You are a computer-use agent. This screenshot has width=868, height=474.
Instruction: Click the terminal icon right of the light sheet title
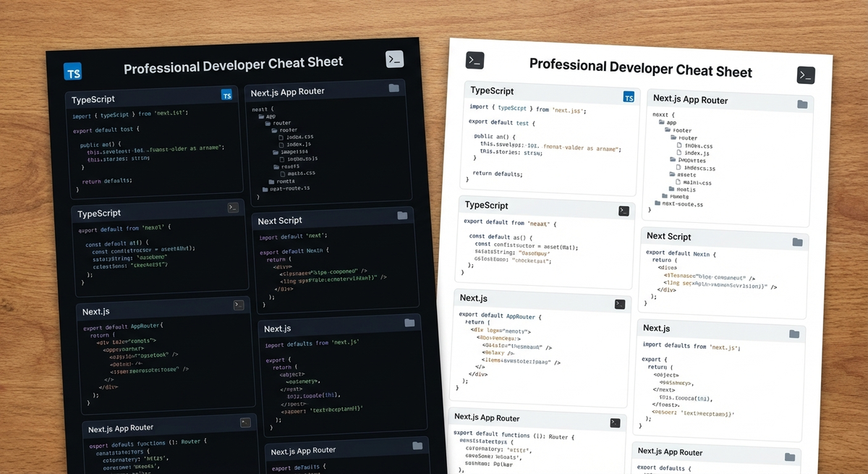pos(806,75)
